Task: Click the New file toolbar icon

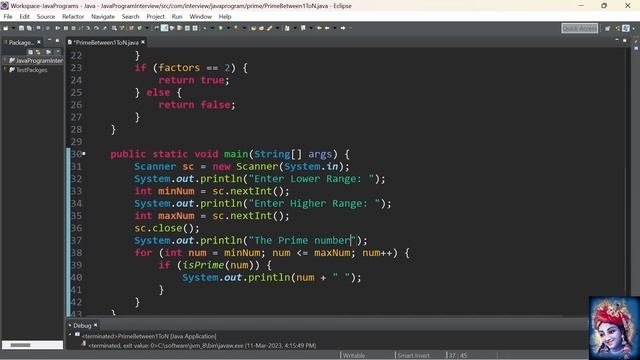Action: point(5,28)
